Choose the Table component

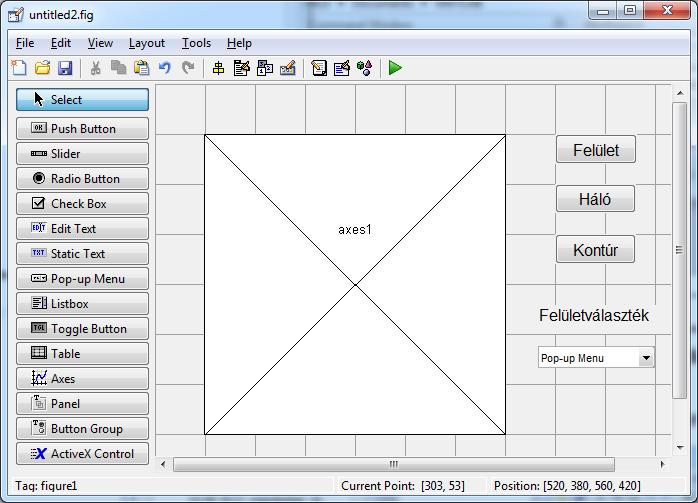tap(82, 353)
